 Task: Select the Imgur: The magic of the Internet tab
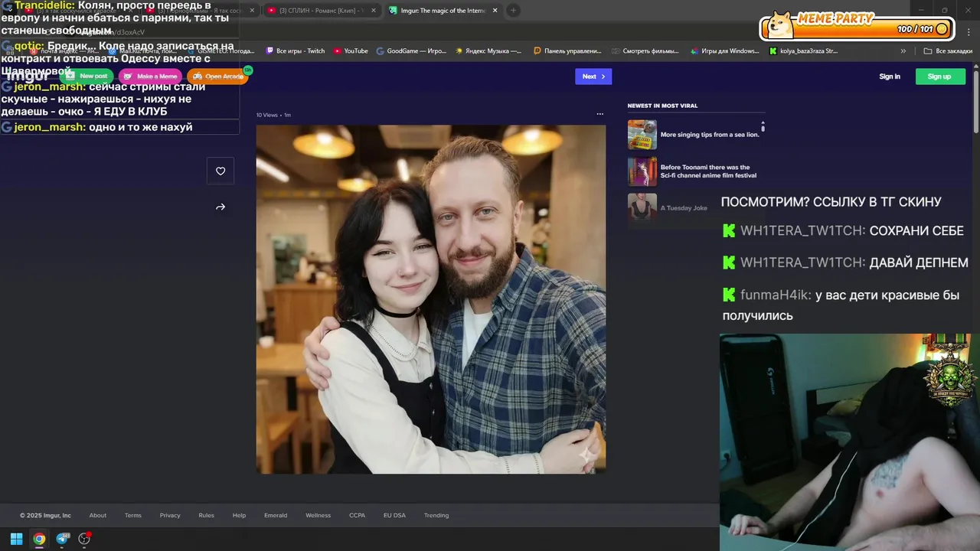443,11
